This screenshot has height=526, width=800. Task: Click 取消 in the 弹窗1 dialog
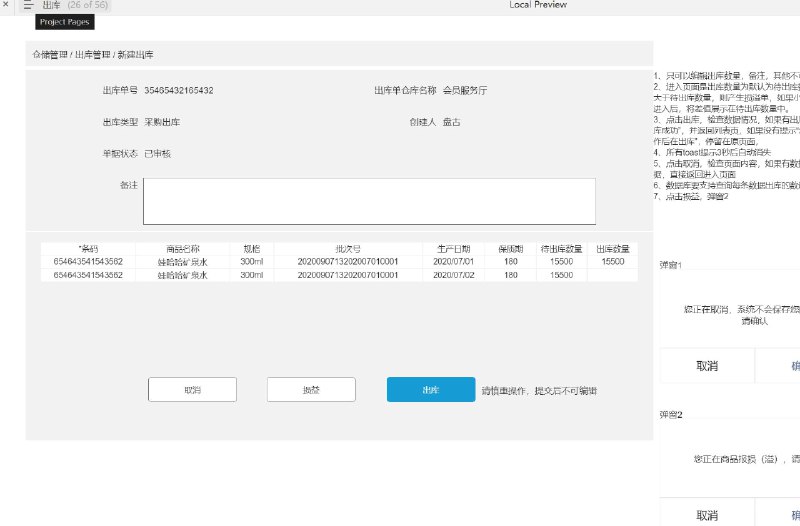[x=707, y=366]
